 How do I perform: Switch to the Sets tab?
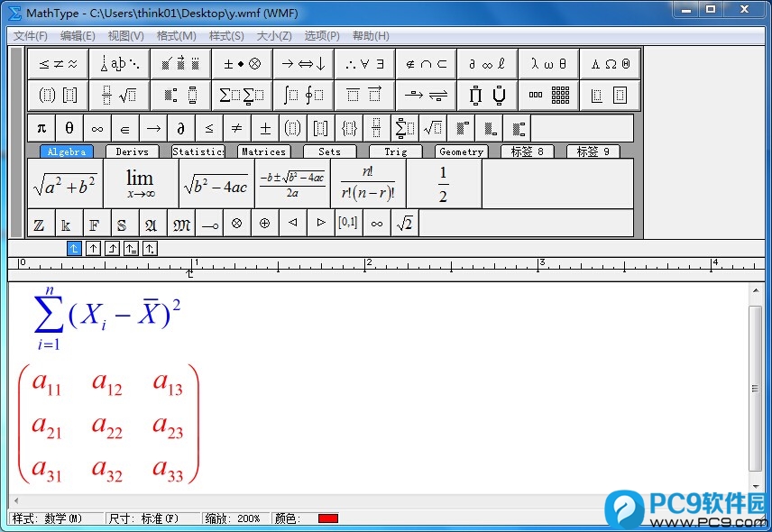tap(329, 151)
